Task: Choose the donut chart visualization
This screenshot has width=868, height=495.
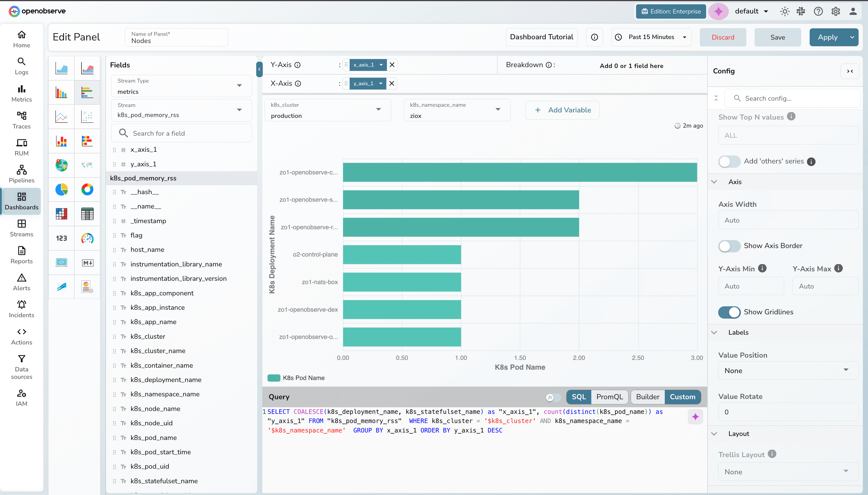Action: click(x=88, y=189)
